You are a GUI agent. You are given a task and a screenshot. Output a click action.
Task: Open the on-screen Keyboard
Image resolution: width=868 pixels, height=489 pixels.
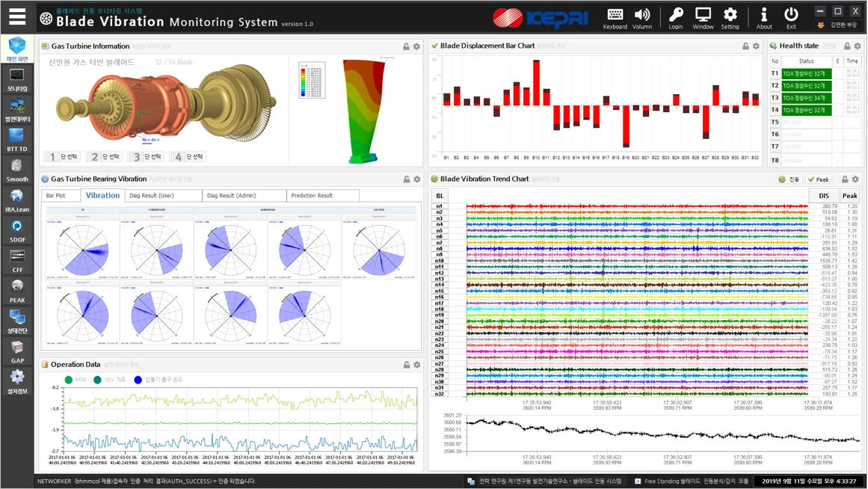point(615,18)
